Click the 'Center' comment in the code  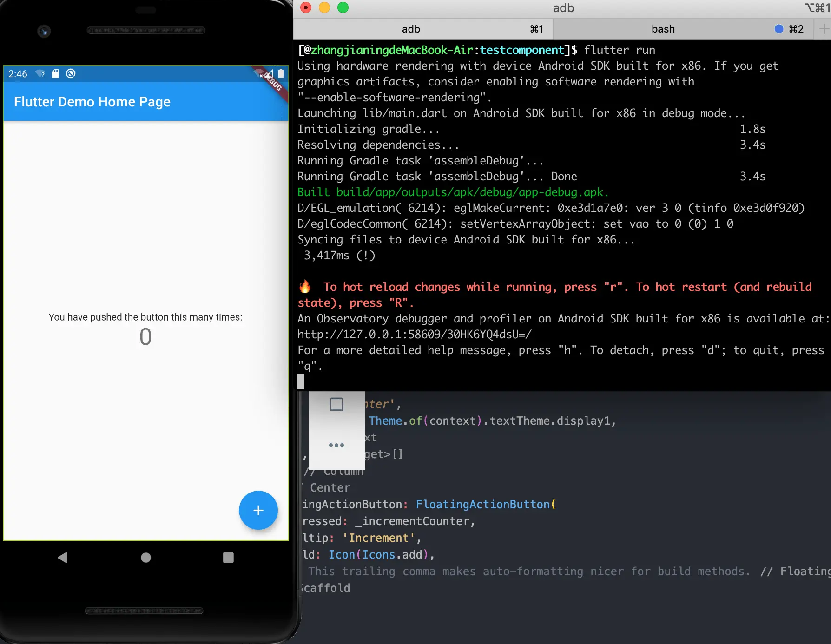330,488
